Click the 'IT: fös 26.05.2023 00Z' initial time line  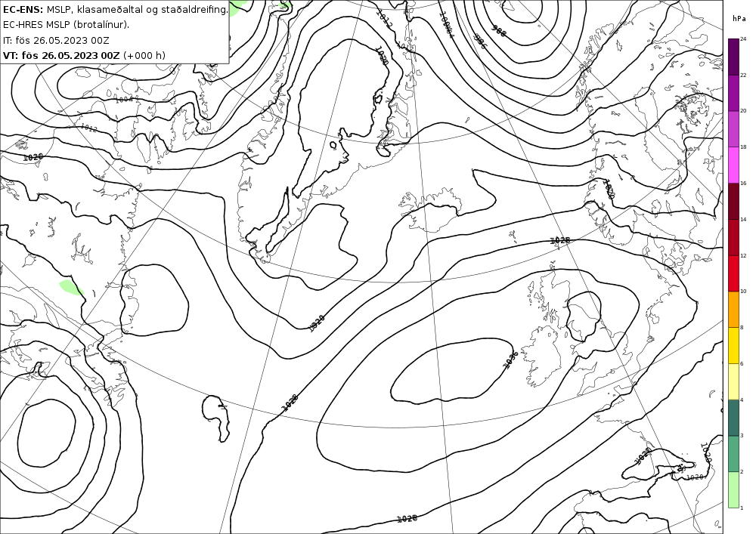click(56, 40)
